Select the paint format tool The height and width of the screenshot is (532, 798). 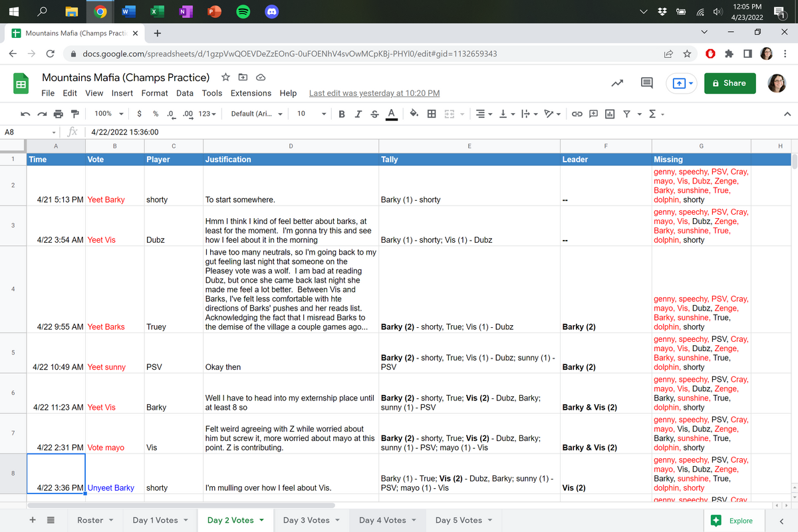[x=74, y=114]
